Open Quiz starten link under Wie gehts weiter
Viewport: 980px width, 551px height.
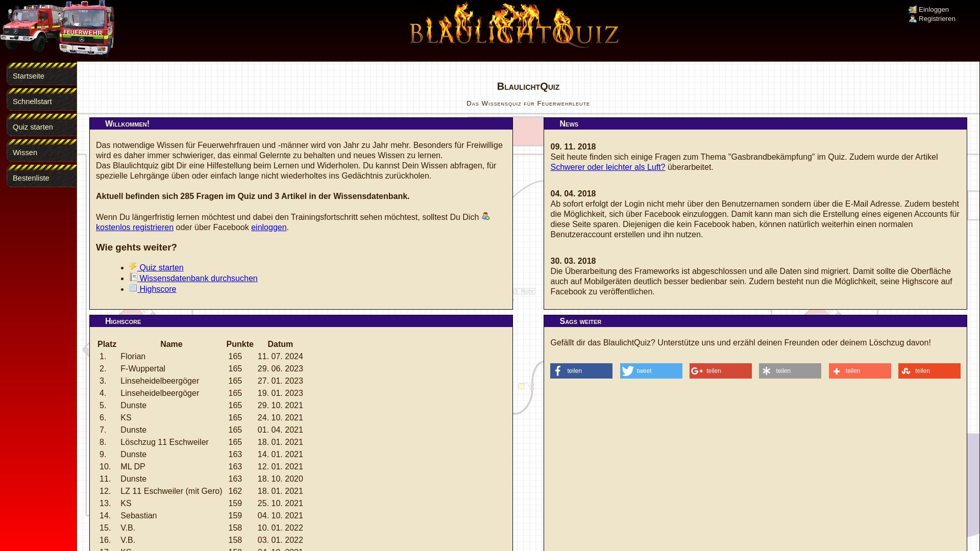click(161, 268)
